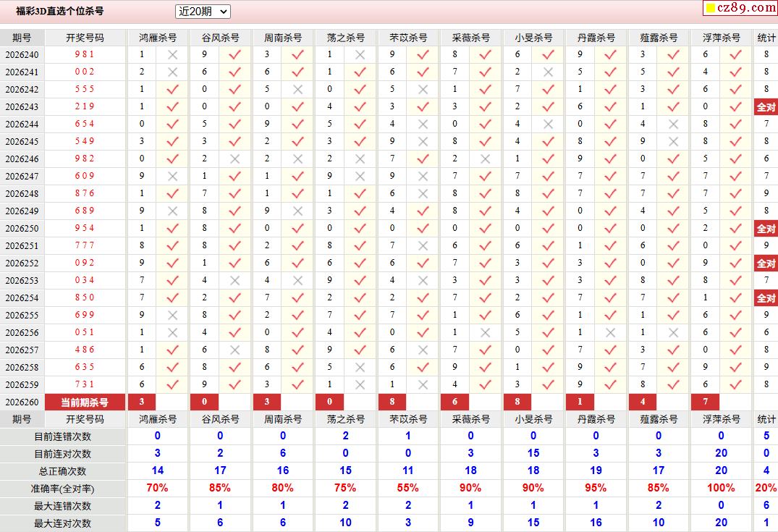778x532 pixels.
Task: Click 采薇杀号 cross mark in row 2026246
Action: [486, 159]
